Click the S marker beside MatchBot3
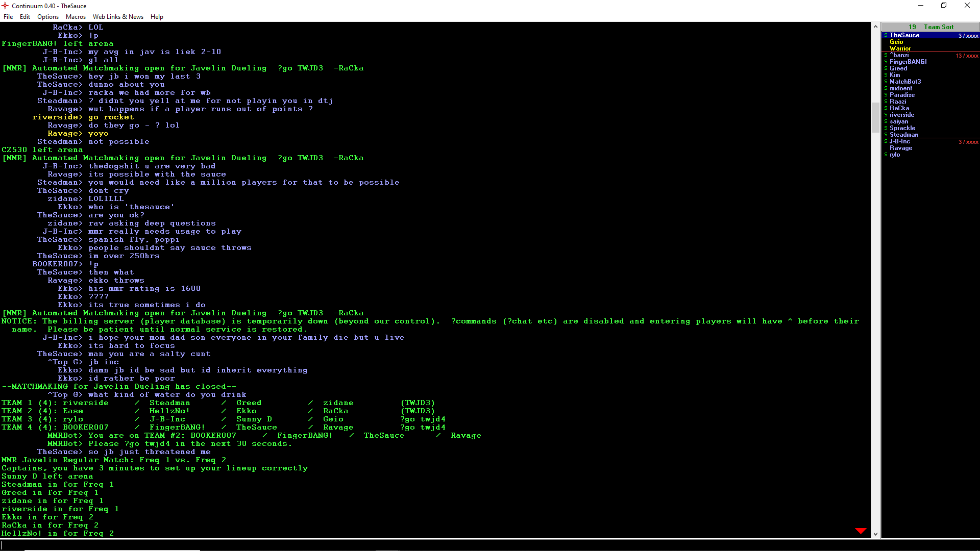 pyautogui.click(x=886, y=82)
